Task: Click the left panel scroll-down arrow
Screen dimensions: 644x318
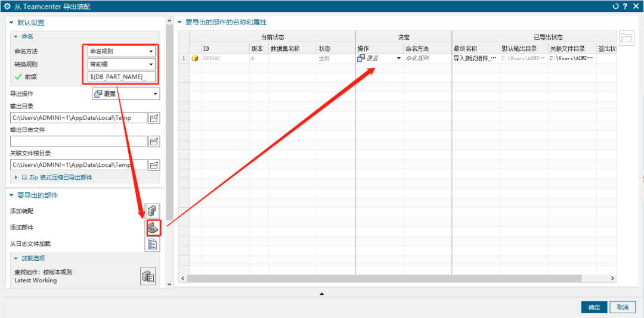Action: (x=169, y=283)
